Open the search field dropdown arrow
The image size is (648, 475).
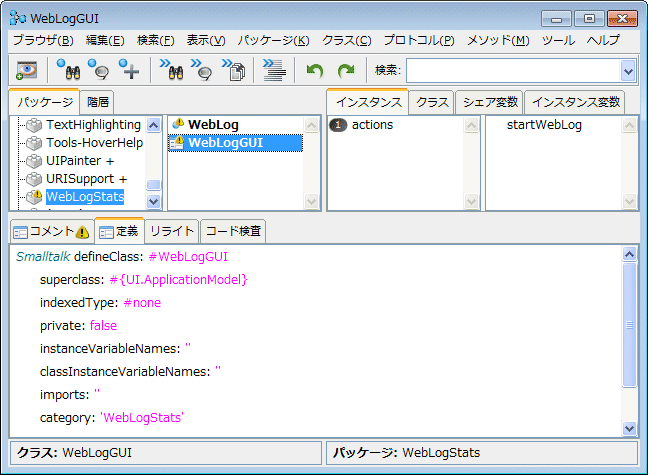[628, 70]
